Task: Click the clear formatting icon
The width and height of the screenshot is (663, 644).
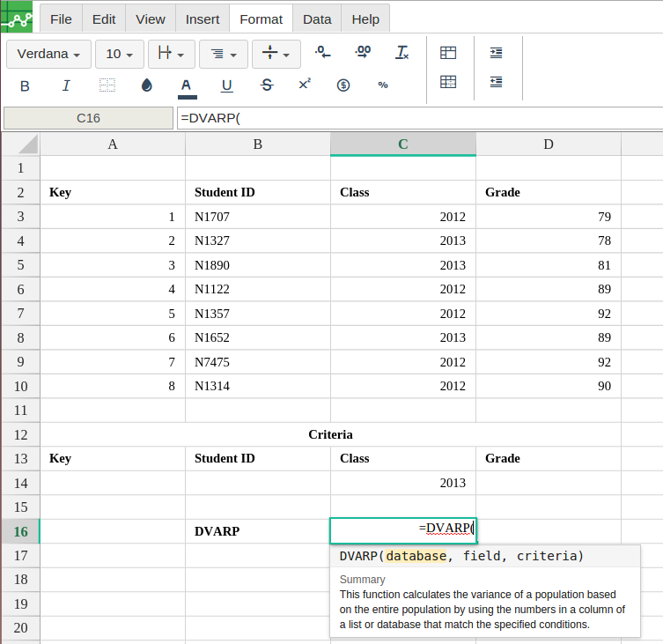Action: click(402, 54)
